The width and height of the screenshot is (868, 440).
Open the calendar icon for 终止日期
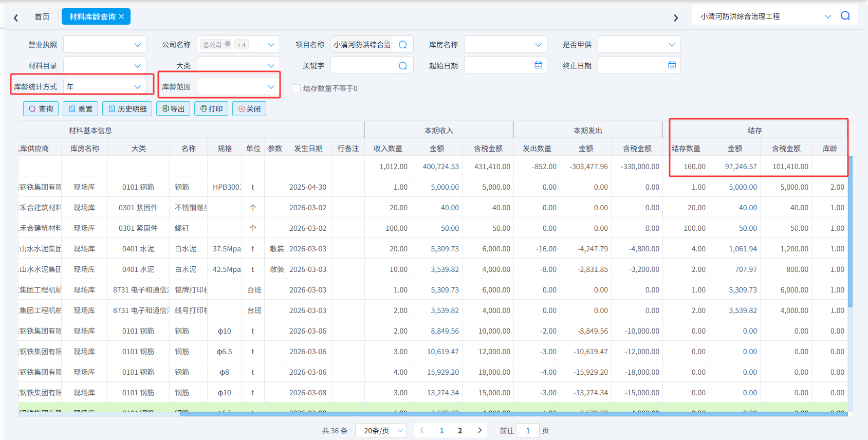coord(672,65)
